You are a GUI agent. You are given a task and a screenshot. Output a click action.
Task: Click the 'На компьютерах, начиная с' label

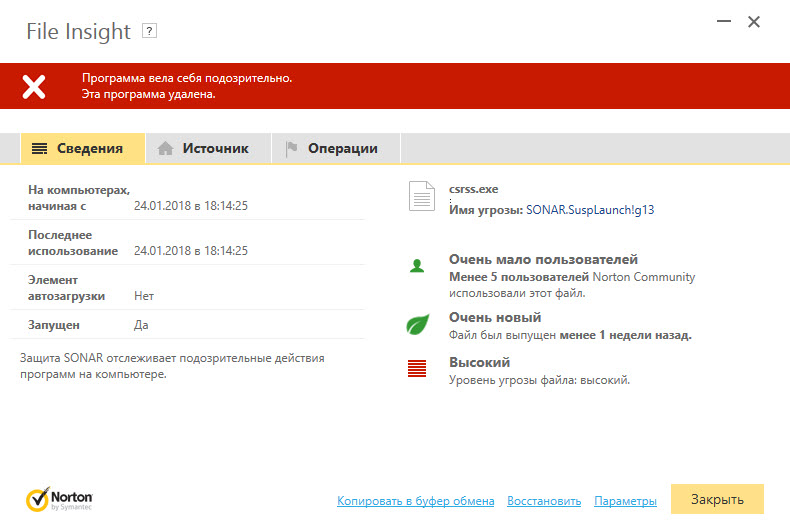(x=79, y=198)
